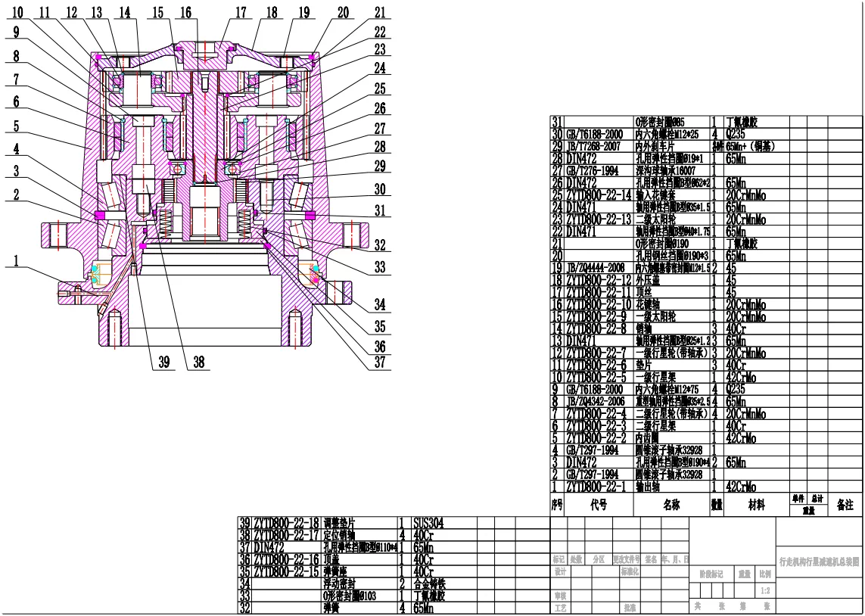
Task: Click material cell SUS304
Action: coord(428,522)
